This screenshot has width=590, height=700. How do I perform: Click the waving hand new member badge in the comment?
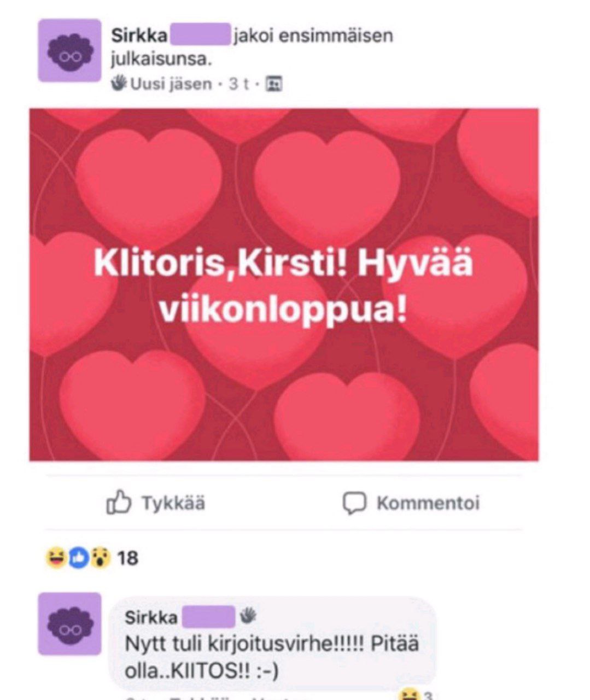pos(248,615)
